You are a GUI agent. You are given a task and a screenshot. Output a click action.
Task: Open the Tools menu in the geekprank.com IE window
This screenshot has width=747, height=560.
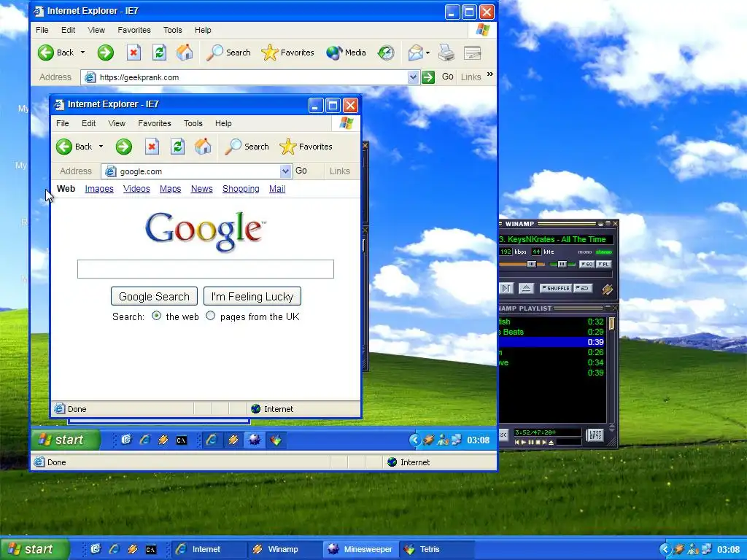coord(172,30)
